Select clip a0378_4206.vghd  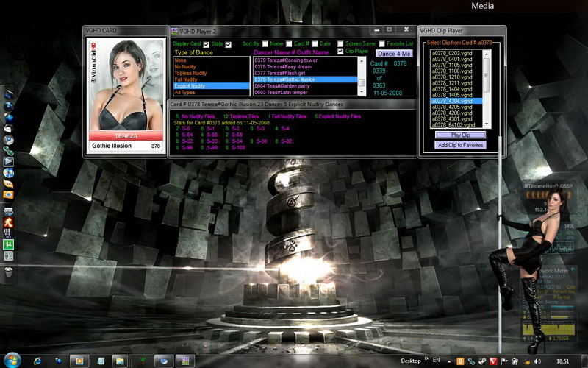point(456,113)
